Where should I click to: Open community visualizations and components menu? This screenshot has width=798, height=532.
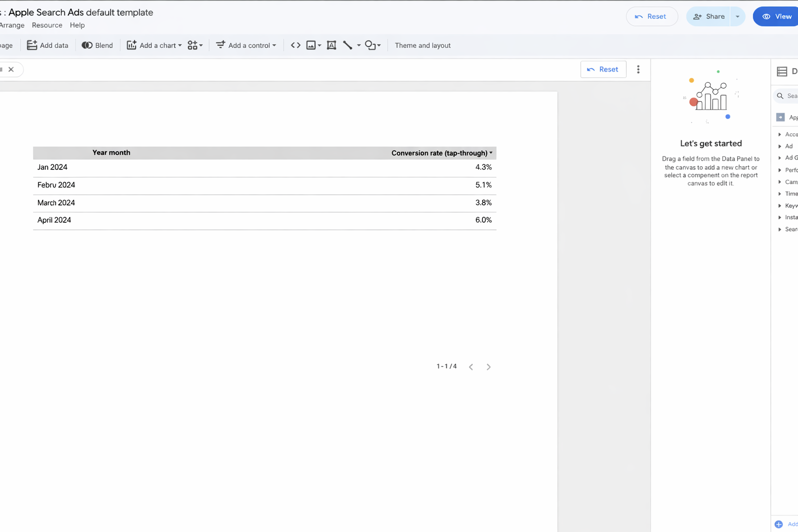point(195,45)
